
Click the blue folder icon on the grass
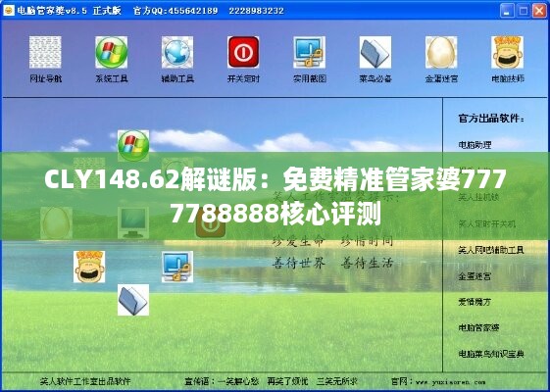tap(133, 300)
